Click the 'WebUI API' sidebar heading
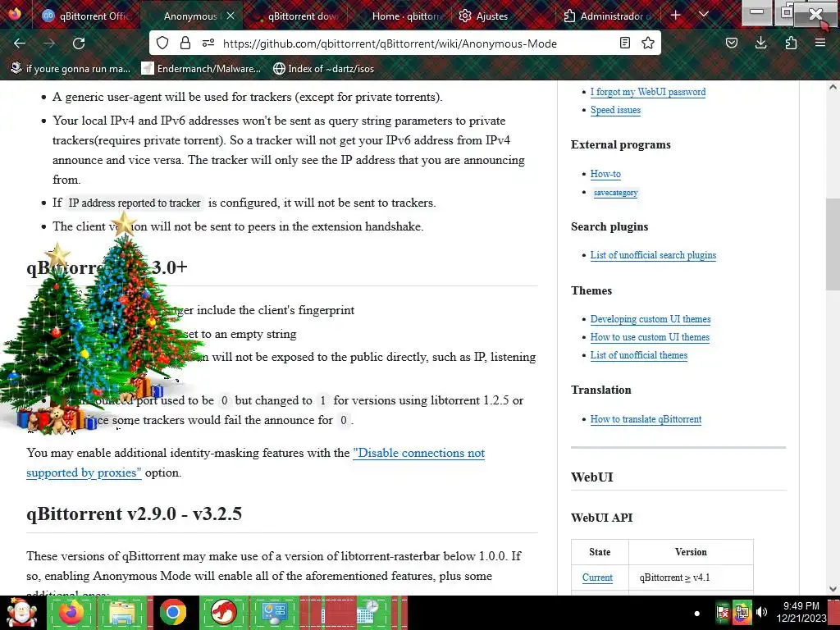The width and height of the screenshot is (840, 630). 601,518
